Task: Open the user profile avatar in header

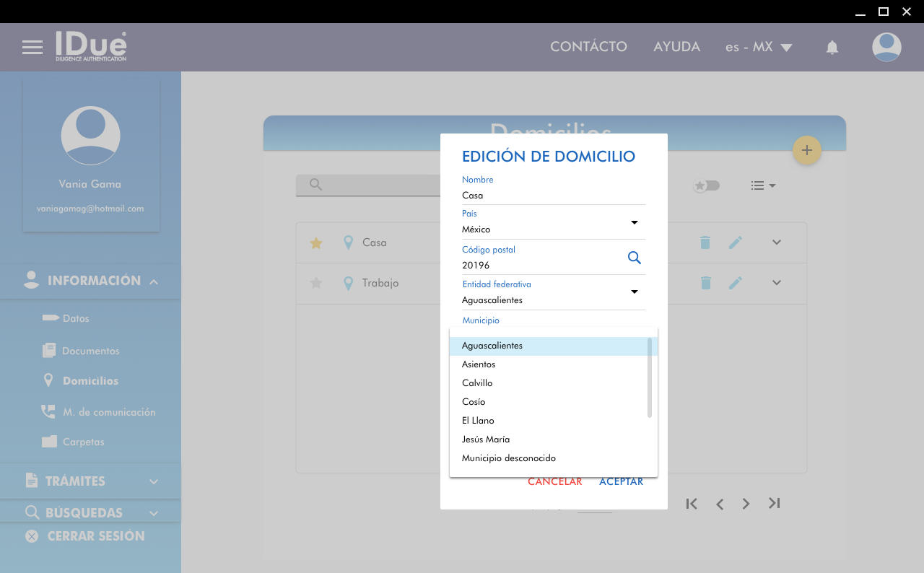Action: tap(886, 48)
